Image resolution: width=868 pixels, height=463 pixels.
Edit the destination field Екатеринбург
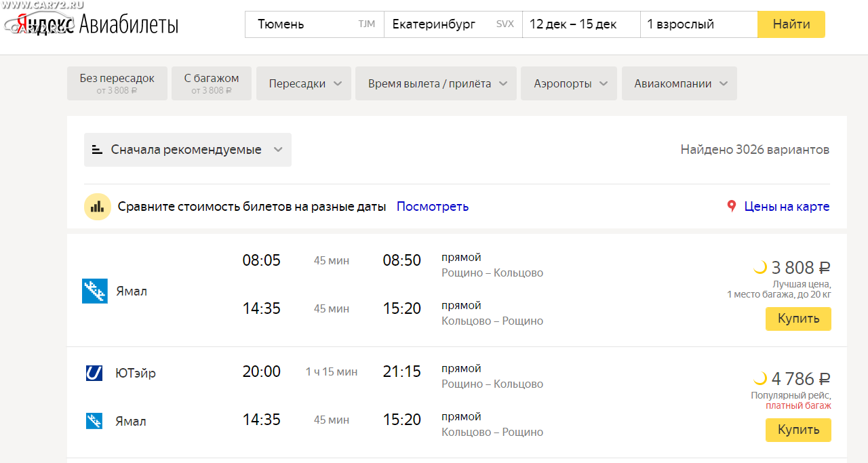click(453, 24)
